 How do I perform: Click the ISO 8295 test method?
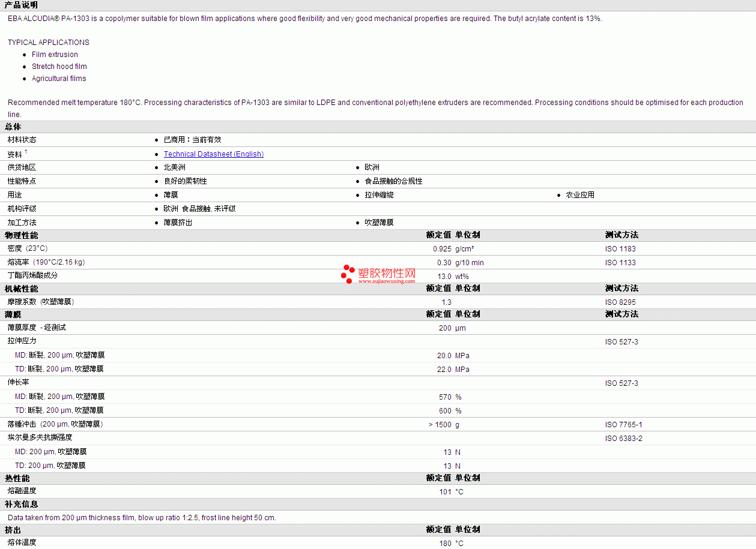[620, 302]
